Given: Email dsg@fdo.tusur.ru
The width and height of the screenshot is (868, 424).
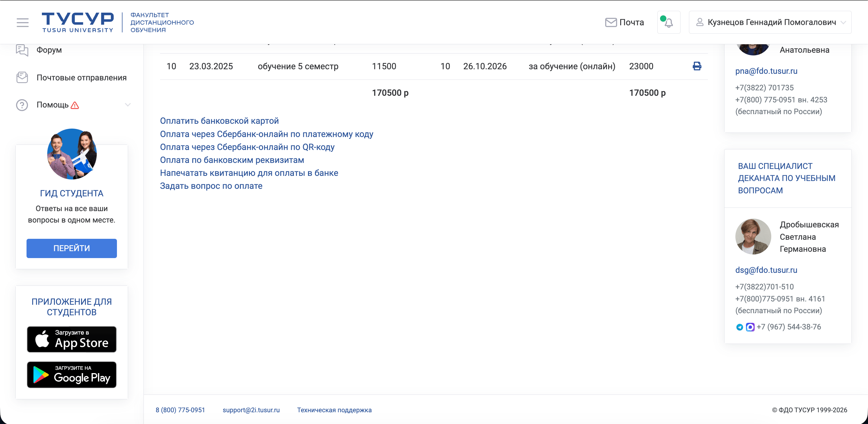Looking at the screenshot, I should coord(766,270).
